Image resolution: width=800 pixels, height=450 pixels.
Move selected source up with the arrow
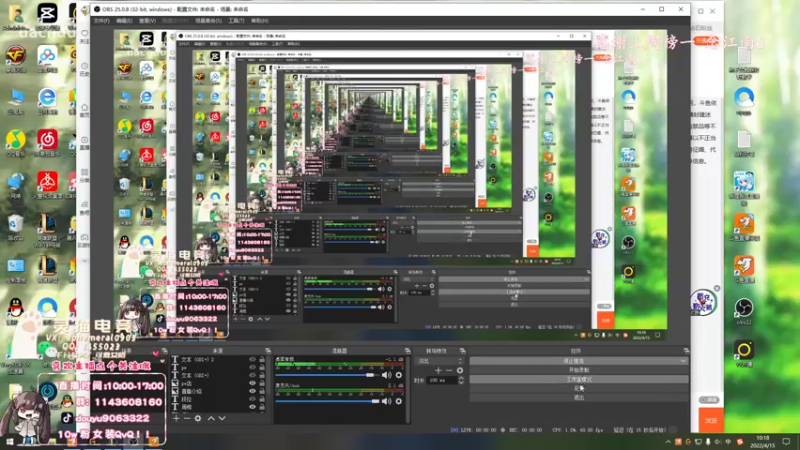(211, 418)
